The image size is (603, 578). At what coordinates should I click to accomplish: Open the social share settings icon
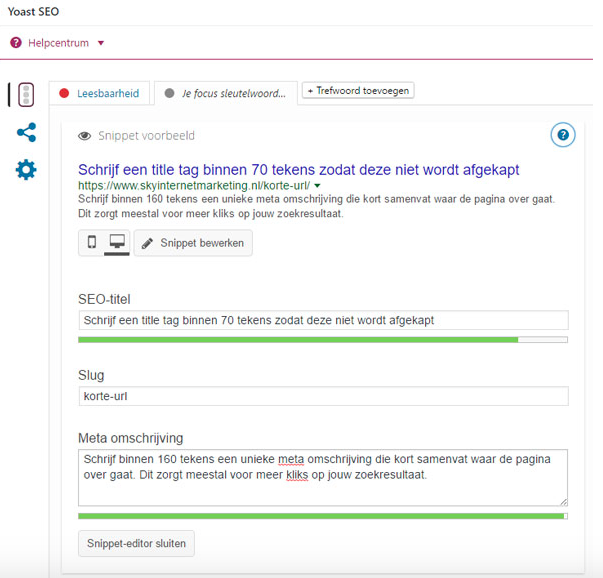(27, 133)
